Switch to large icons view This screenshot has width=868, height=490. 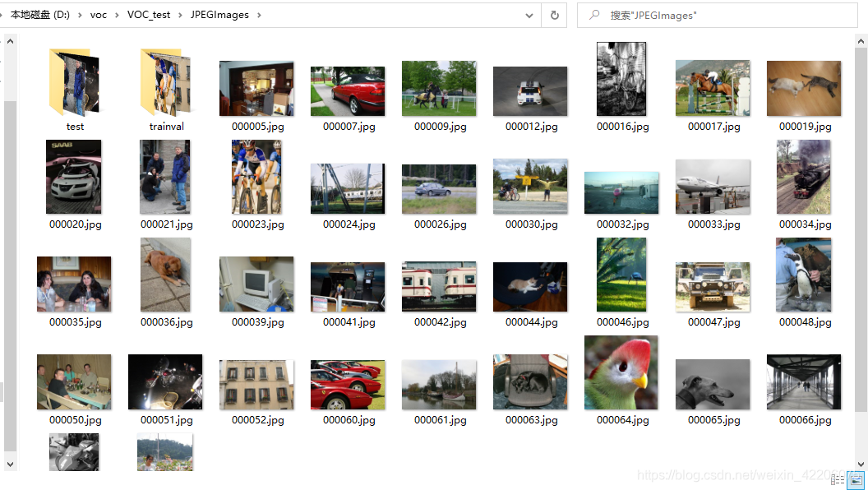tap(856, 480)
